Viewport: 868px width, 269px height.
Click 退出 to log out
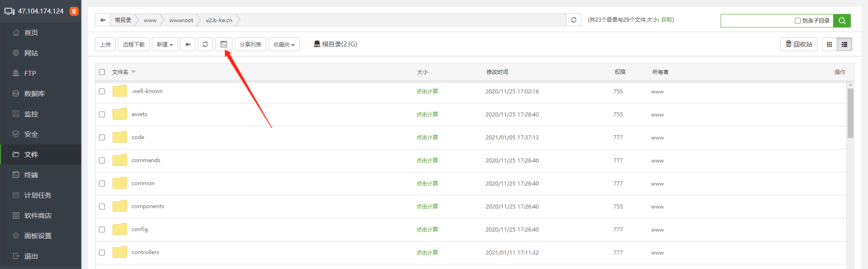click(x=41, y=256)
